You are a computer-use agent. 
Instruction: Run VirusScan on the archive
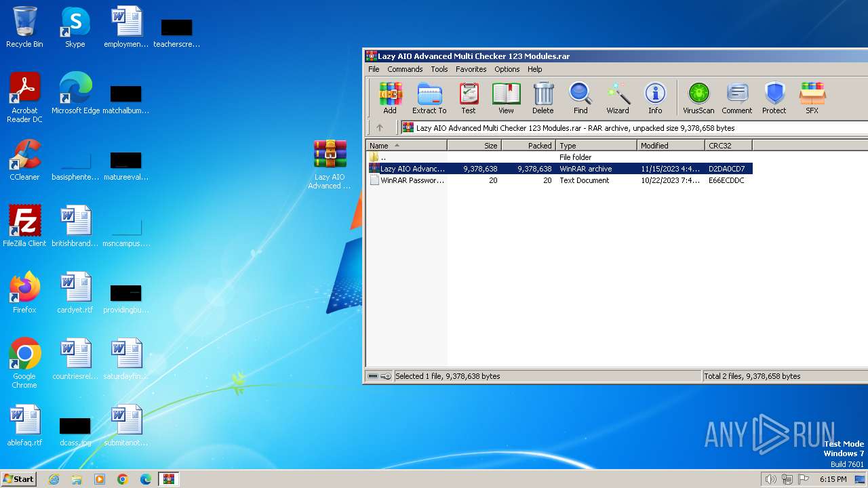698,98
